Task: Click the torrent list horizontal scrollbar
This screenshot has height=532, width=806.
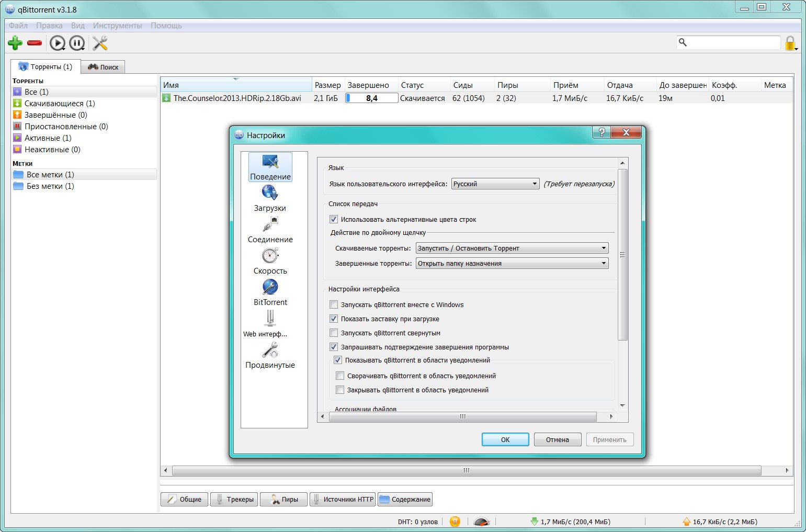Action: (467, 470)
